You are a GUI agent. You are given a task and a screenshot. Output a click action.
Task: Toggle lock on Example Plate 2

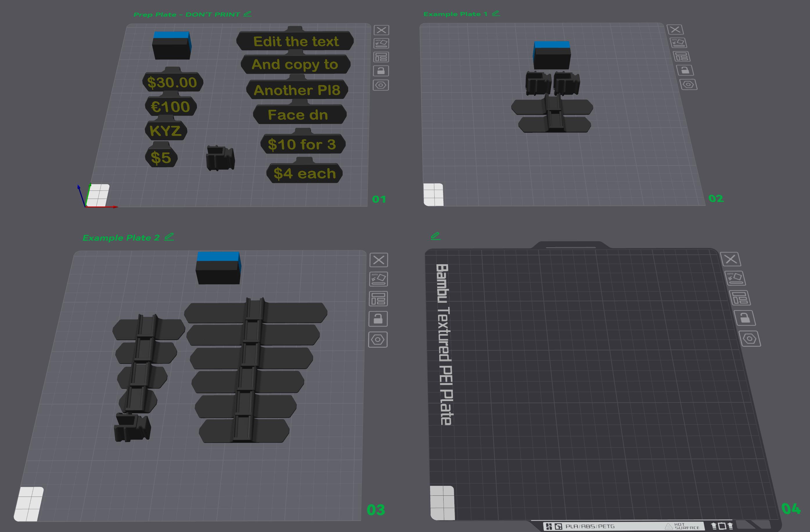click(x=378, y=319)
